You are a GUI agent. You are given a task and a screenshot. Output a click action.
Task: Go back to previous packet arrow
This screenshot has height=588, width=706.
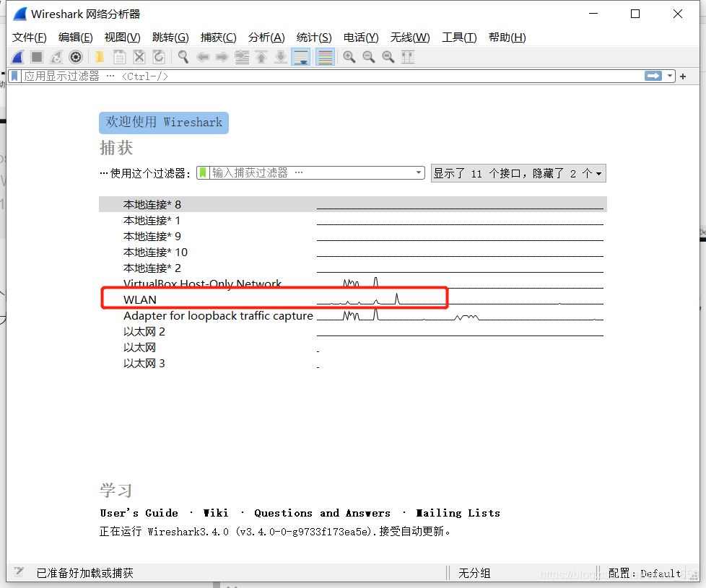pos(203,57)
